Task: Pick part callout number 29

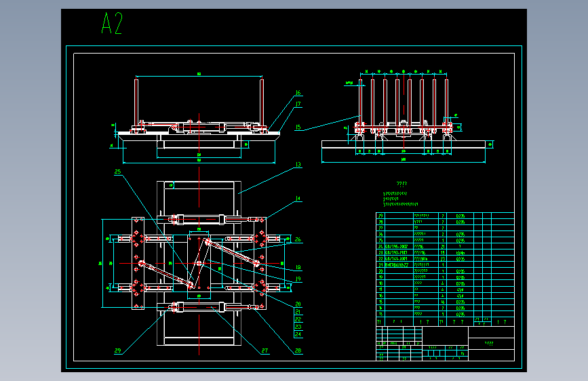Action: (x=118, y=350)
